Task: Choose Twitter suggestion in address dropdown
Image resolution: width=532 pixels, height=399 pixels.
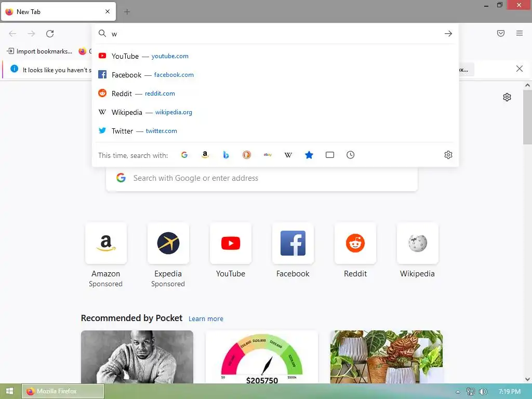Action: (x=275, y=130)
